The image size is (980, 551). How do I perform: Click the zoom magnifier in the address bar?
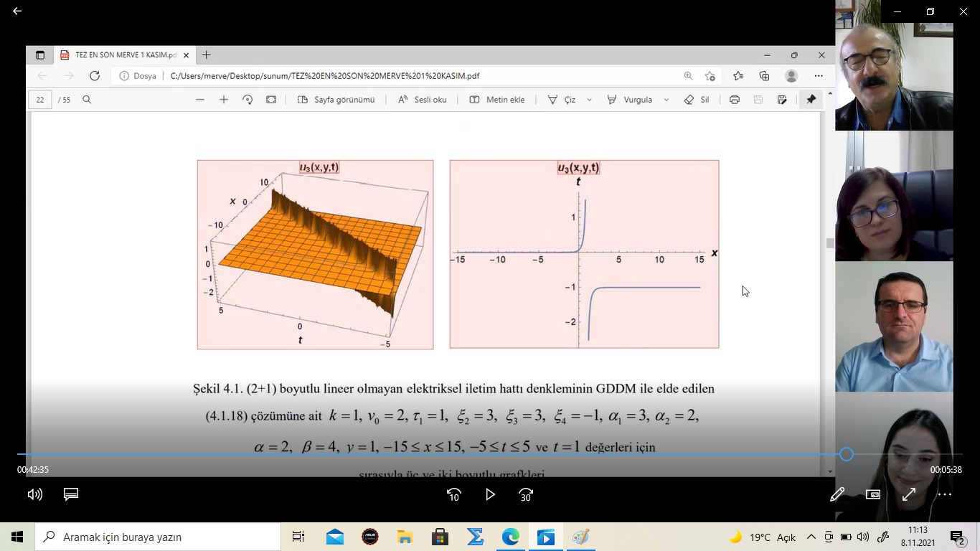pos(688,75)
